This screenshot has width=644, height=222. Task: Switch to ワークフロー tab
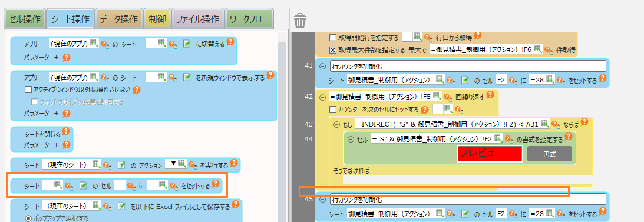tap(249, 19)
